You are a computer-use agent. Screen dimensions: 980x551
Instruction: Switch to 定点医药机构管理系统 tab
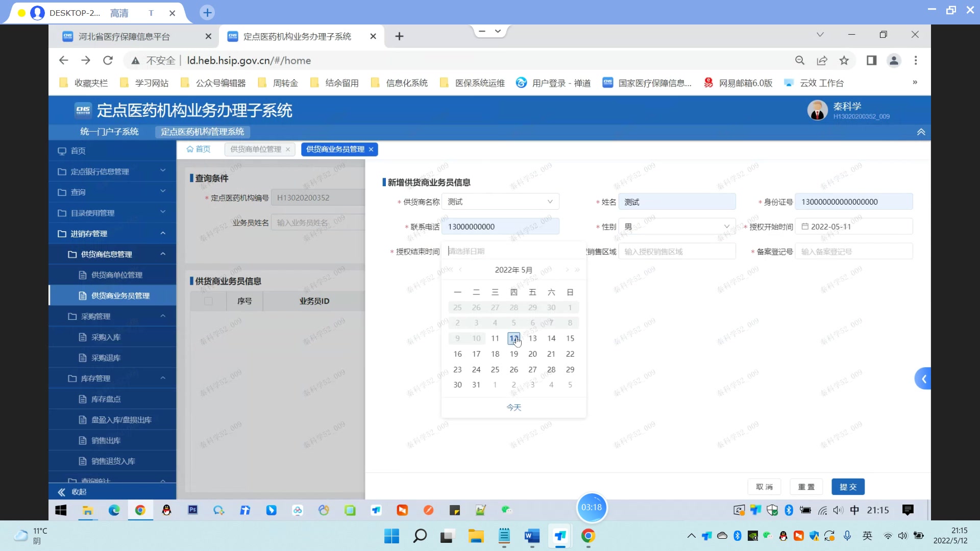(202, 132)
